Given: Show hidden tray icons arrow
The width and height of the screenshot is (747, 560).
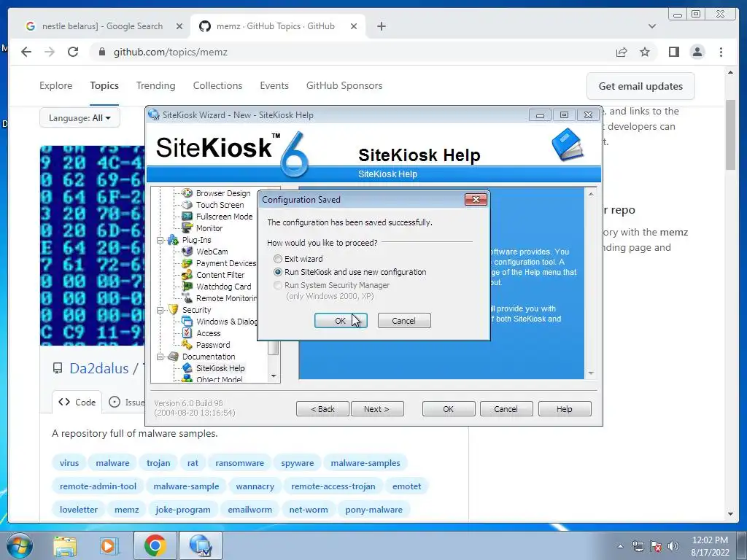Looking at the screenshot, I should [x=620, y=546].
